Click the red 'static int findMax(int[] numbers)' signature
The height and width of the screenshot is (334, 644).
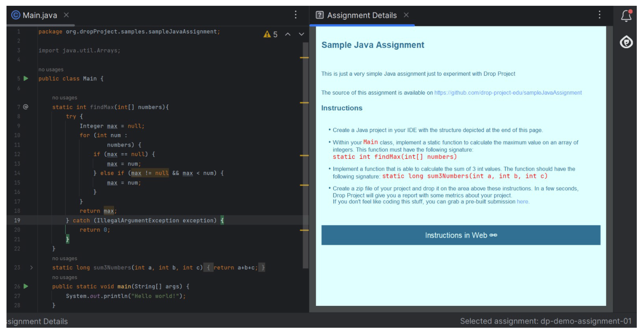pos(395,157)
